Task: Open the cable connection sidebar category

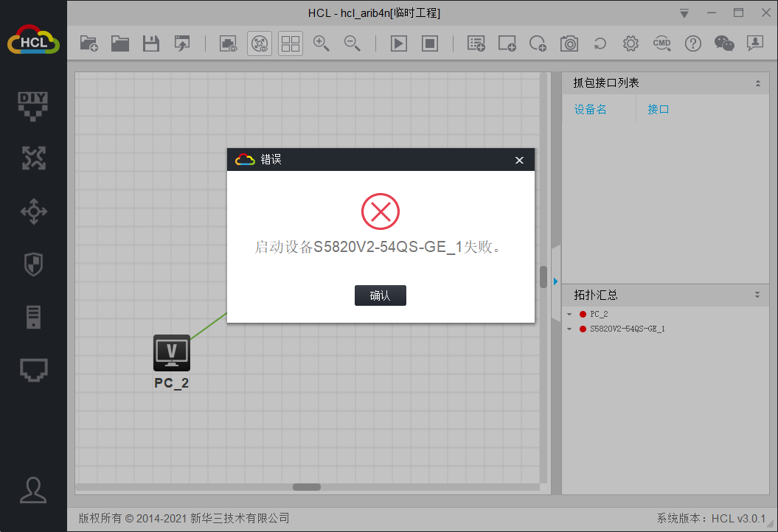Action: 33,370
